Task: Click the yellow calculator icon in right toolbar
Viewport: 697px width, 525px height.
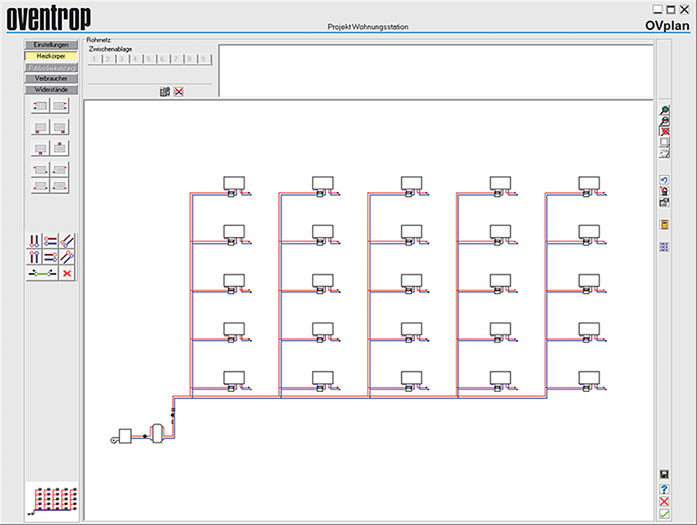Action: (665, 224)
